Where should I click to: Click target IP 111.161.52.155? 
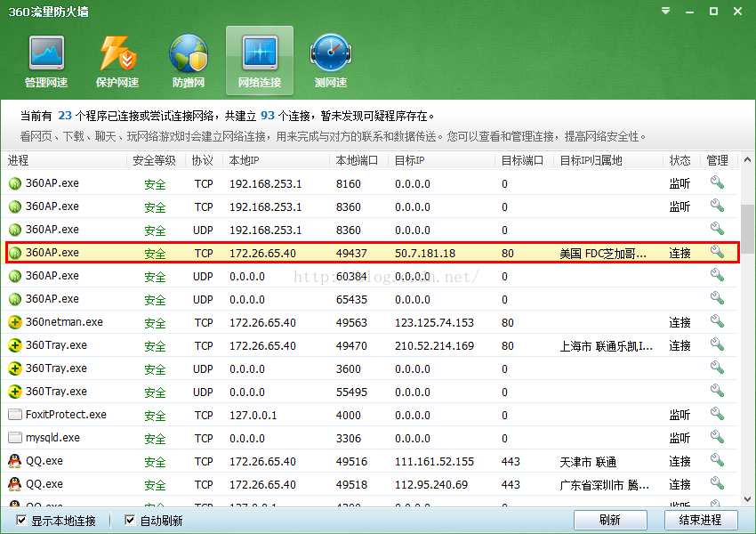click(434, 461)
